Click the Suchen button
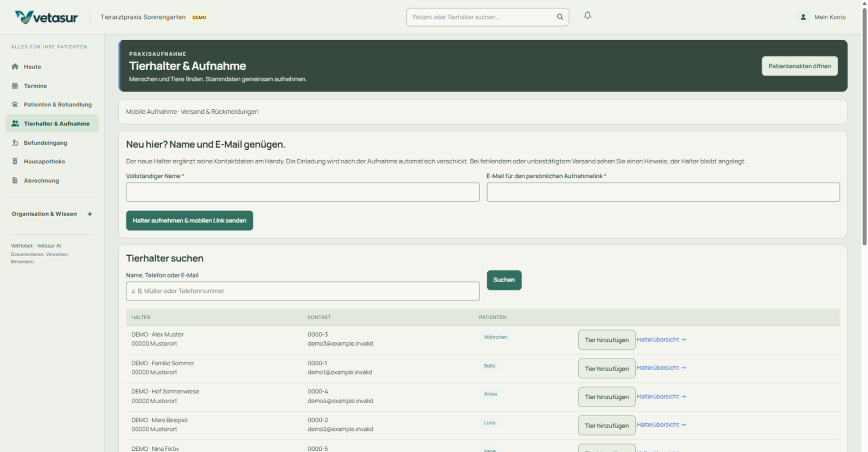This screenshot has width=868, height=452. 504,280
